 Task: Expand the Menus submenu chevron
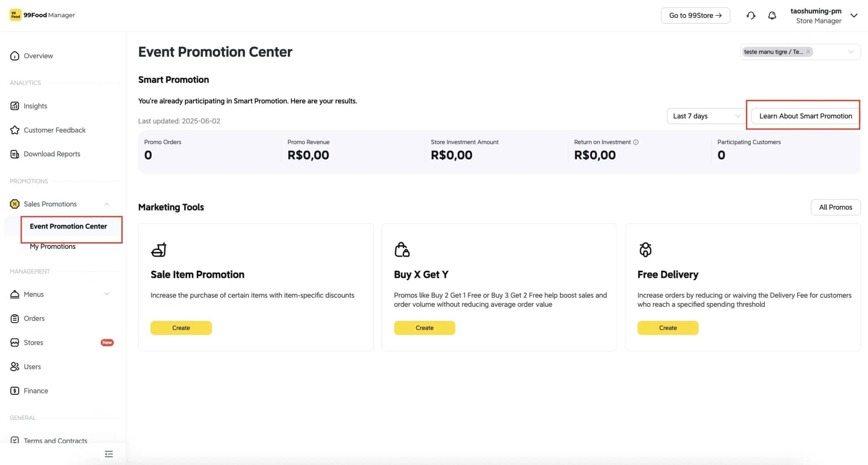click(107, 294)
